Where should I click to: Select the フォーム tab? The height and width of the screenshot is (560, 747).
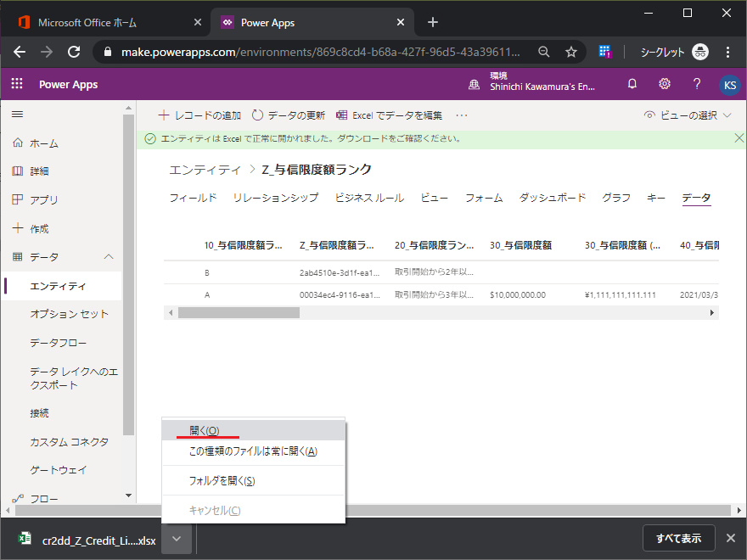pos(484,198)
